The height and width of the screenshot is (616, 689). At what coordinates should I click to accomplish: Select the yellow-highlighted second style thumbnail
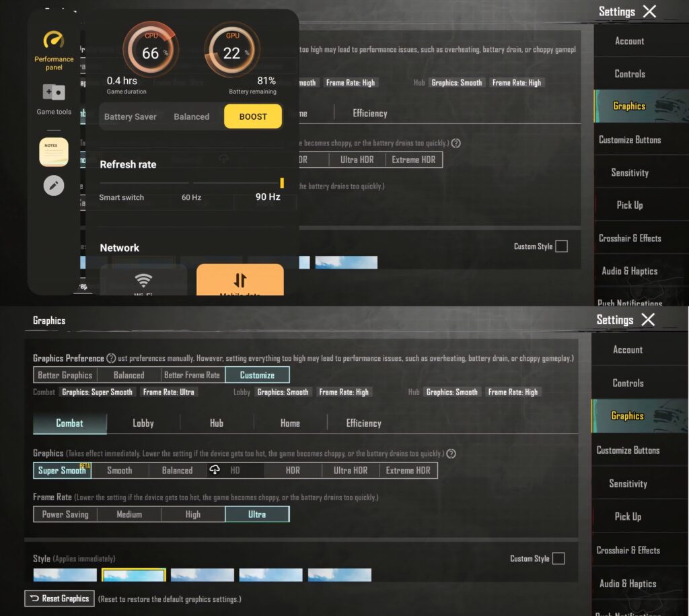[x=134, y=575]
